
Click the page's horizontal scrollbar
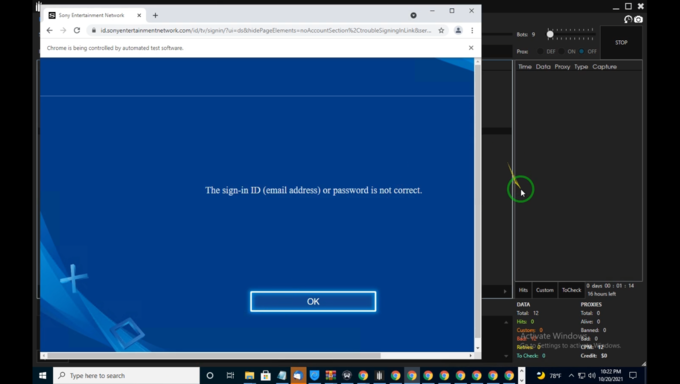214,356
